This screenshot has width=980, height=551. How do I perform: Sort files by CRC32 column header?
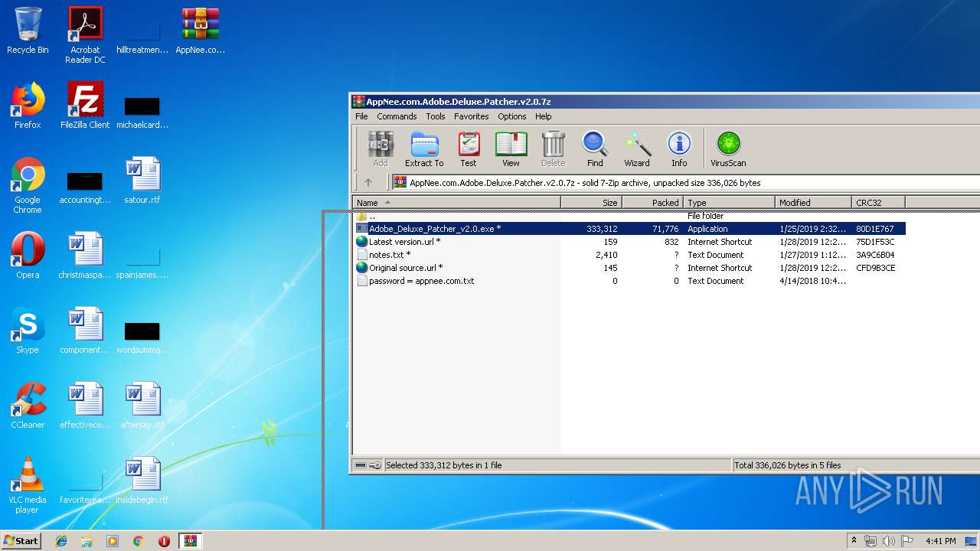click(878, 202)
